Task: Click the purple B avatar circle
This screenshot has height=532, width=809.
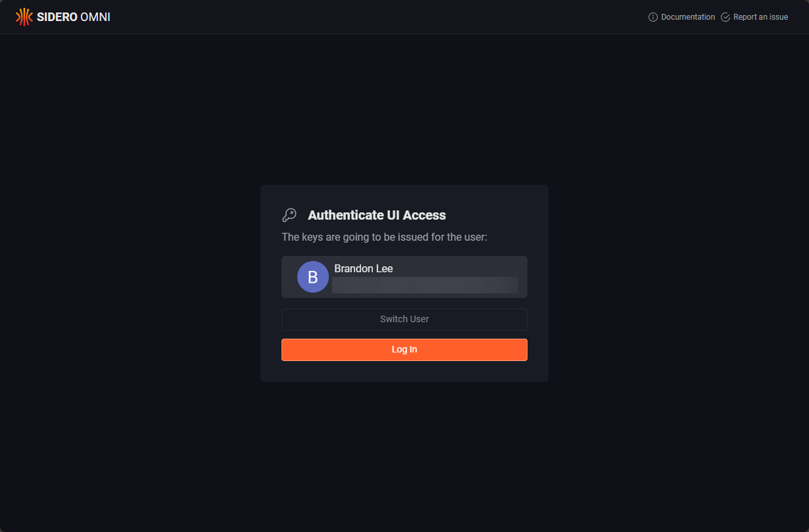Action: [x=313, y=277]
